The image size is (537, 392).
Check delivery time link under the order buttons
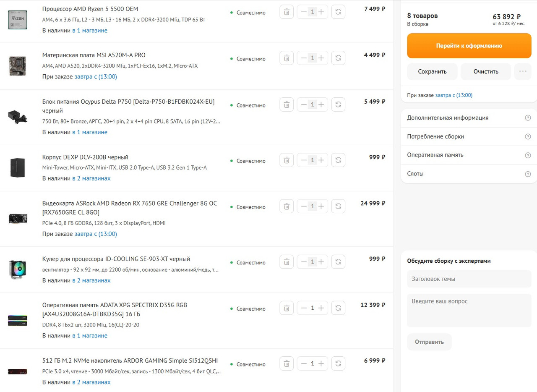pos(454,95)
